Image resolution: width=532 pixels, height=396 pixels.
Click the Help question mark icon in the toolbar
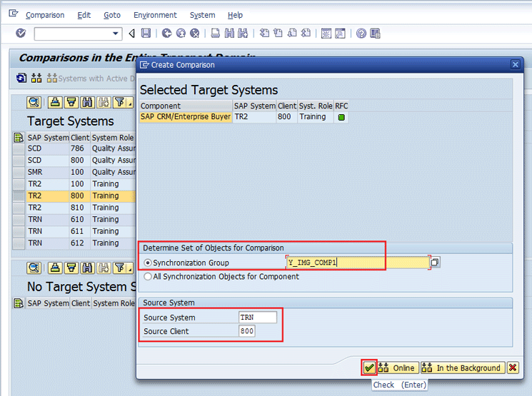click(361, 34)
